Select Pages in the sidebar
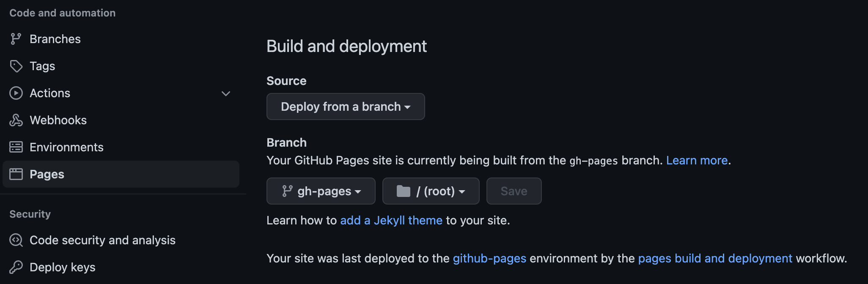This screenshot has width=868, height=284. pos(121,174)
